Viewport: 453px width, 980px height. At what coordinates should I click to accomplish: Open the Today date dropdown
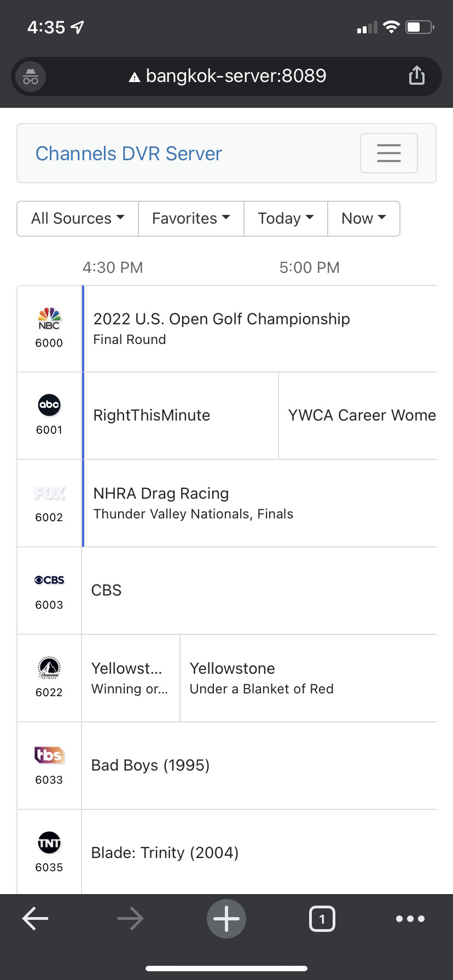[x=286, y=219]
